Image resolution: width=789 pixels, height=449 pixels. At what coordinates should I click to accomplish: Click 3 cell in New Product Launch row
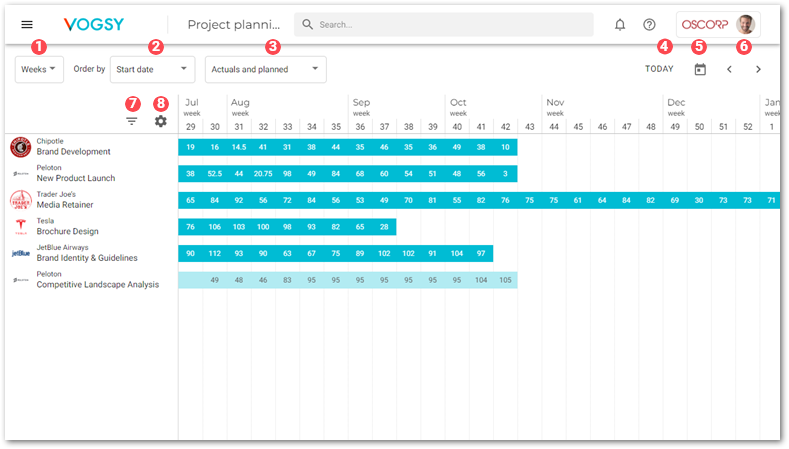[505, 174]
